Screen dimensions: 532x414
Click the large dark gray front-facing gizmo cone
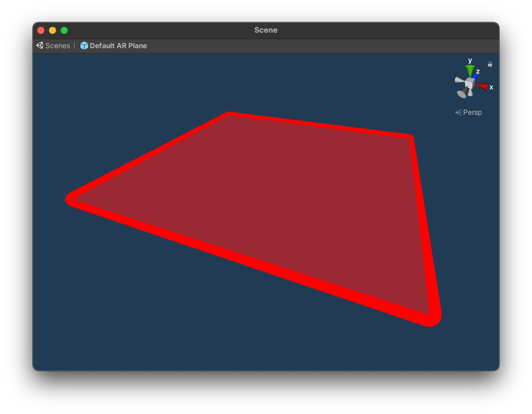coord(462,93)
